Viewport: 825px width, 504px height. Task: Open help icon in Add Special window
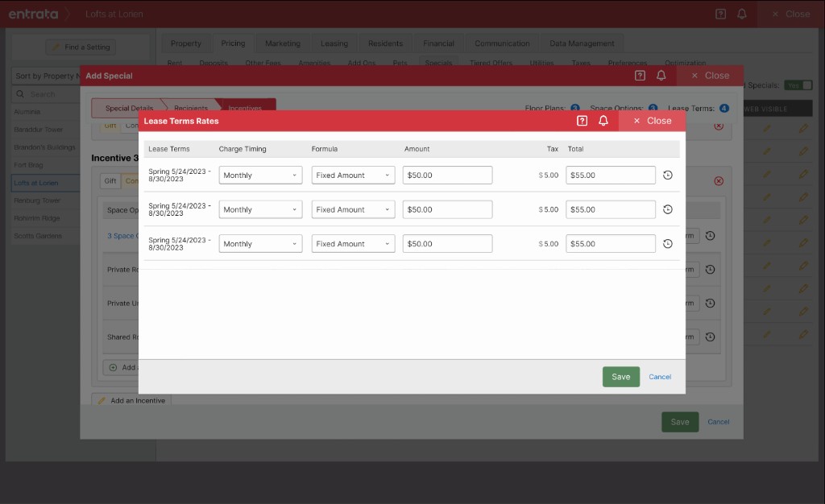click(640, 76)
